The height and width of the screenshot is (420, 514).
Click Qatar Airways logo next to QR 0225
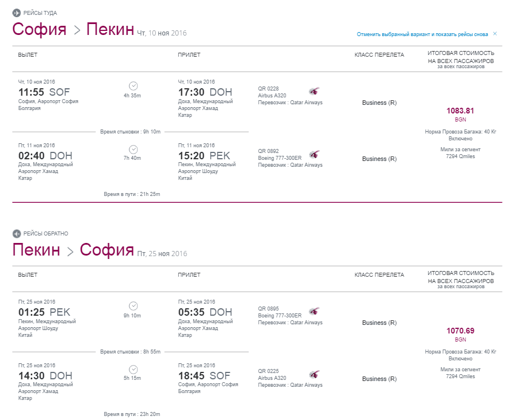(314, 374)
